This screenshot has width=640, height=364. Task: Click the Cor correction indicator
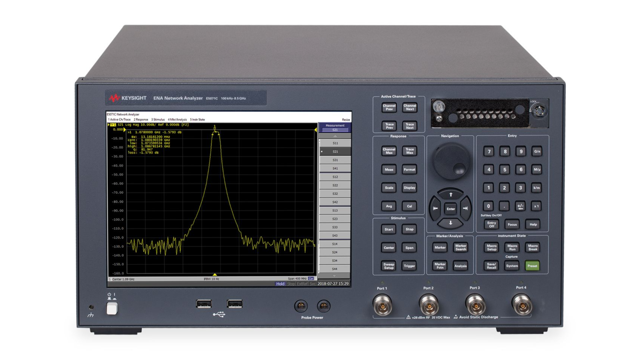(311, 279)
